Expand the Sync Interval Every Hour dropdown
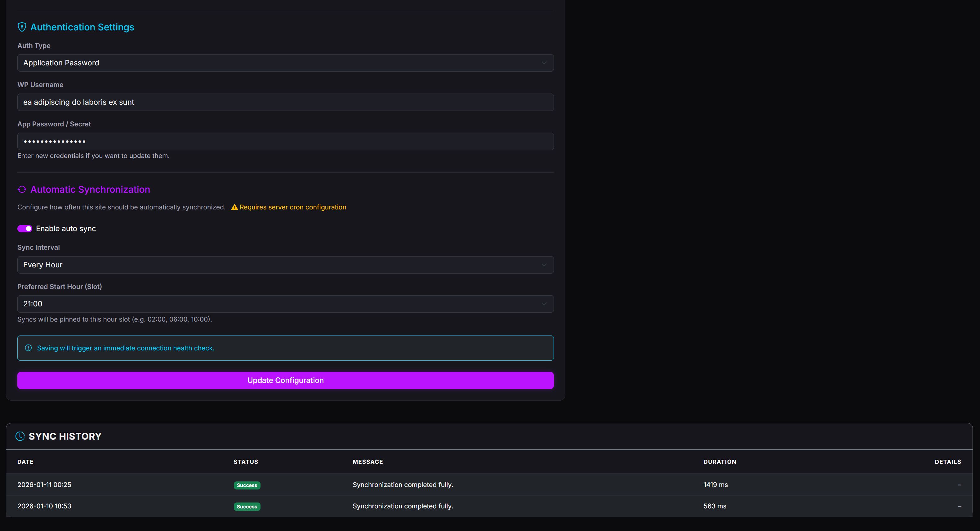The height and width of the screenshot is (531, 980). tap(285, 265)
